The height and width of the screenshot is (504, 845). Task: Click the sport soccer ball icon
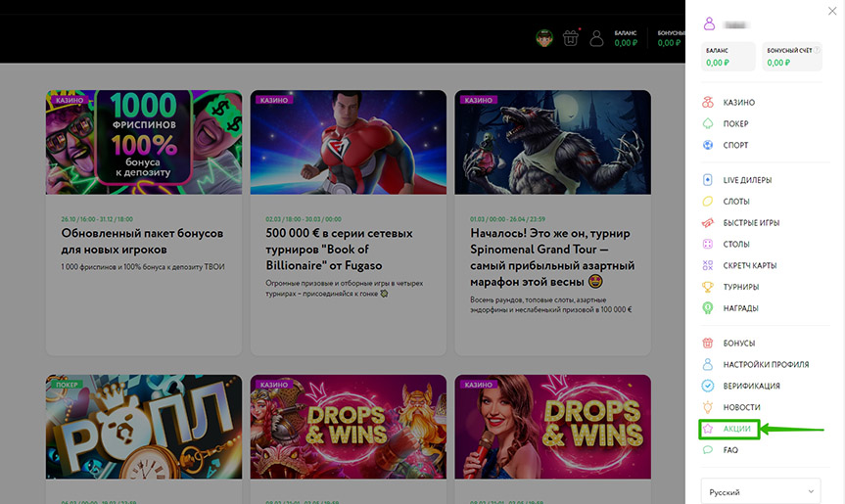708,146
